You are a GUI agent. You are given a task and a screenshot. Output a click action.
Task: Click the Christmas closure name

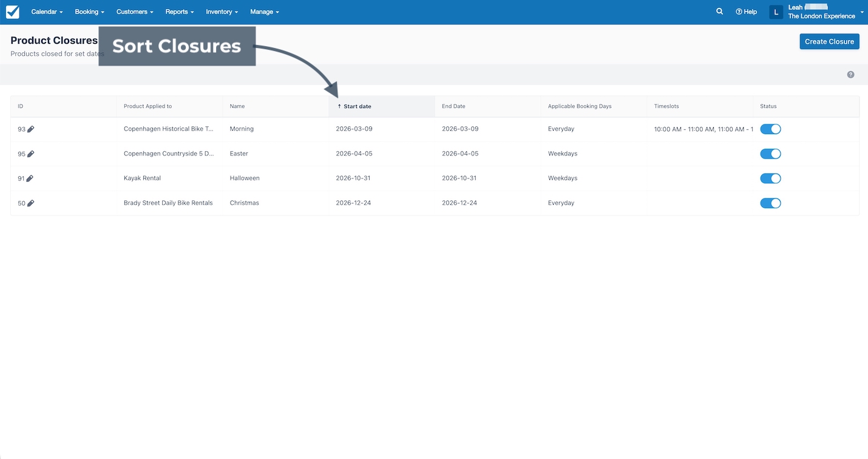click(244, 203)
